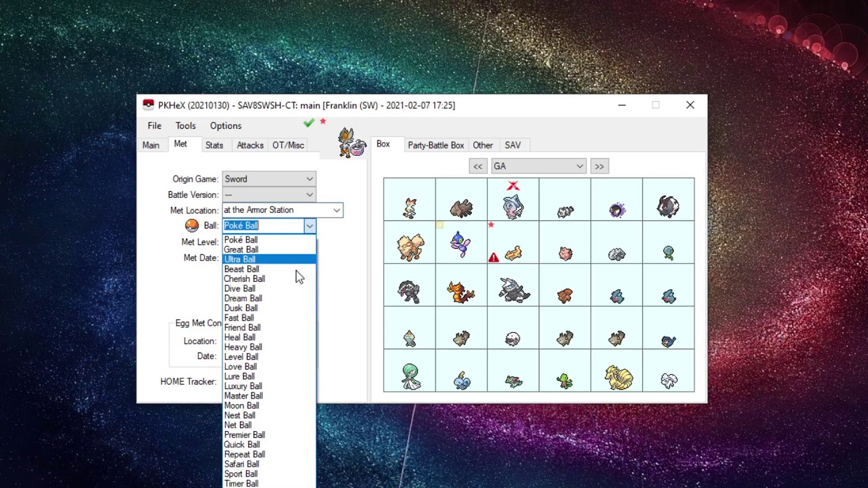Open the Battle Version dropdown

[269, 195]
